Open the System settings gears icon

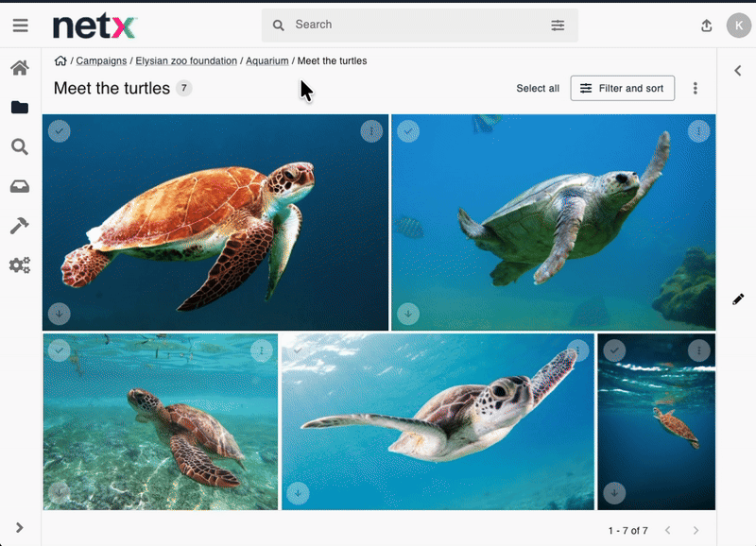(x=20, y=265)
